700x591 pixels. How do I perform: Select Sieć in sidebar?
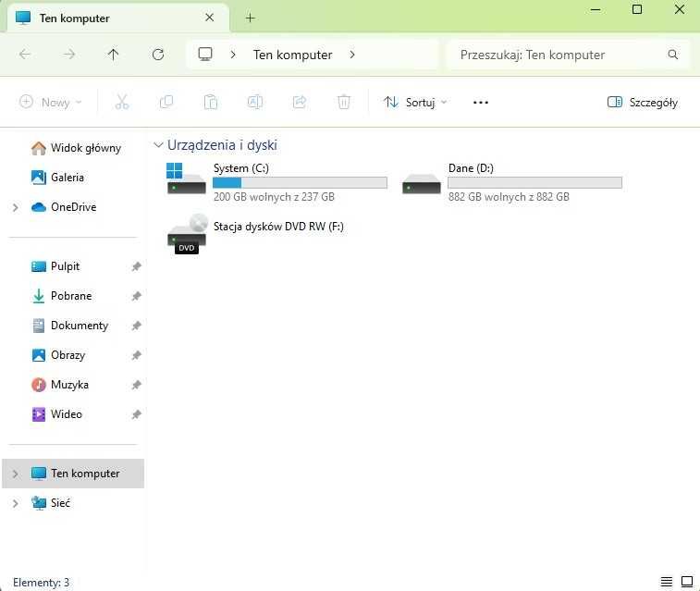click(51, 503)
